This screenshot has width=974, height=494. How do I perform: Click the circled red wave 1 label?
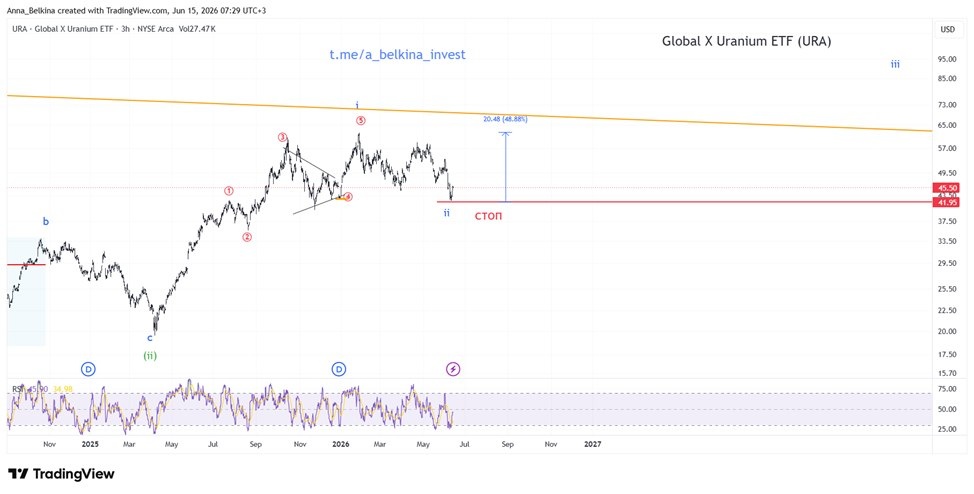click(x=229, y=191)
